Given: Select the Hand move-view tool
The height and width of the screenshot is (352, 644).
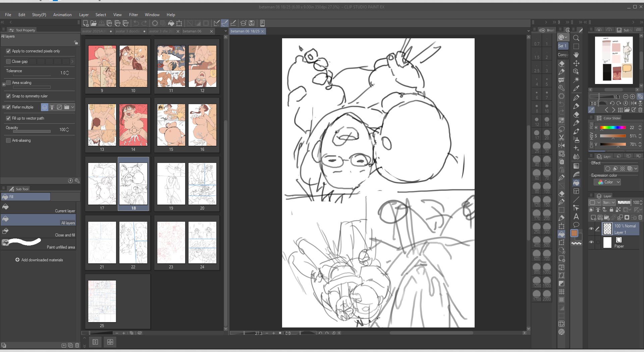Looking at the screenshot, I should (x=576, y=55).
